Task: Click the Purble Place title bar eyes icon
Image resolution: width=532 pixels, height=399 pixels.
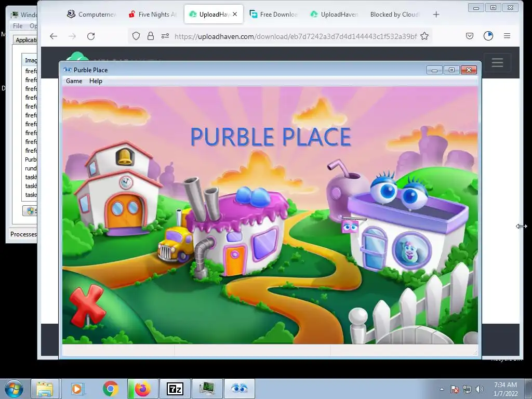Action: [x=68, y=70]
